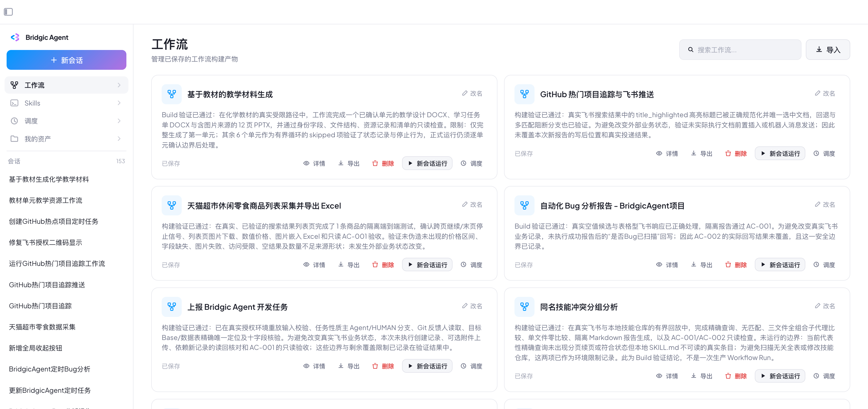View details of GitHub 热门项目追踪与飞书推送
The width and height of the screenshot is (868, 409).
[667, 154]
